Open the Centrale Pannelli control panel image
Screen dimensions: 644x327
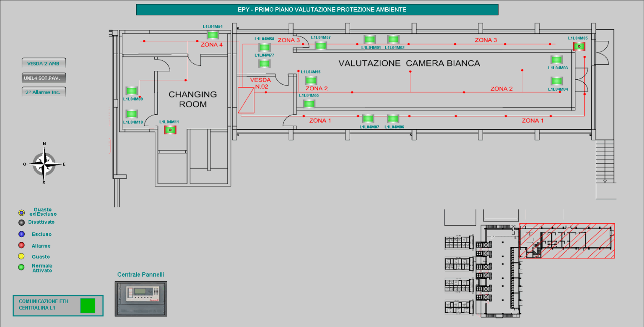point(141,299)
